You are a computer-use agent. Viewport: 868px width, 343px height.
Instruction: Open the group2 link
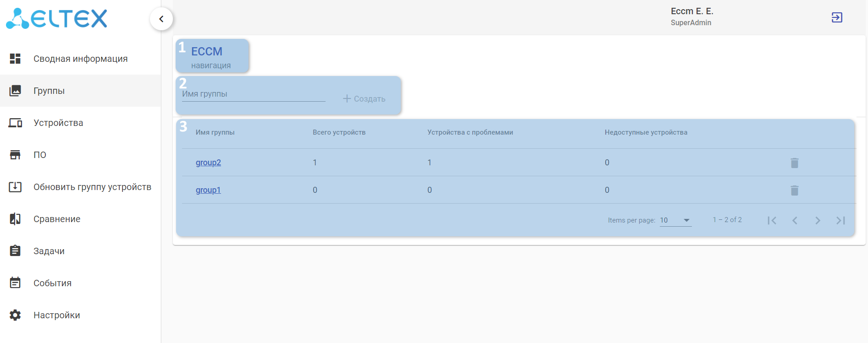(x=208, y=163)
